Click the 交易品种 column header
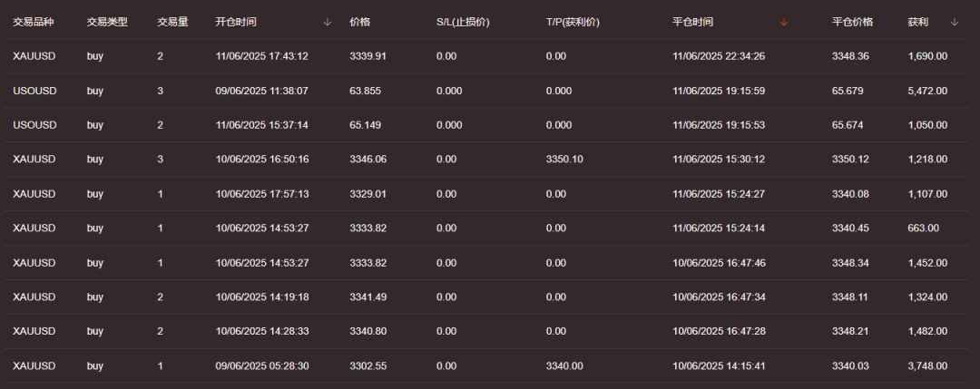The width and height of the screenshot is (980, 389). pos(34,22)
